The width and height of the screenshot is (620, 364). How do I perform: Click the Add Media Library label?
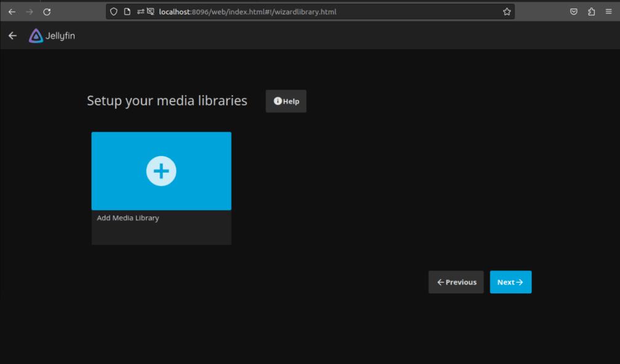pos(127,218)
